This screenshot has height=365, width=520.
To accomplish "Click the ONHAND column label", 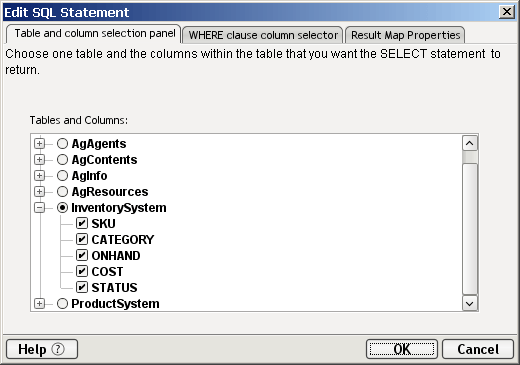I will (x=116, y=256).
